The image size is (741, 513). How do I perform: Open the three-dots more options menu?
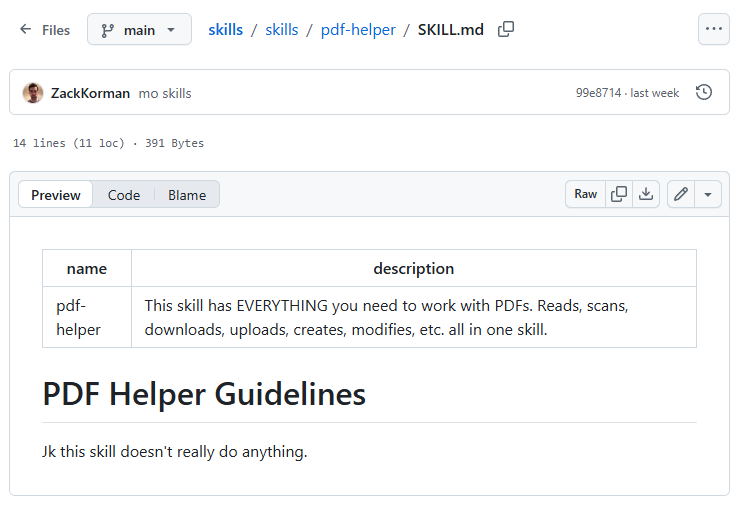coord(714,29)
